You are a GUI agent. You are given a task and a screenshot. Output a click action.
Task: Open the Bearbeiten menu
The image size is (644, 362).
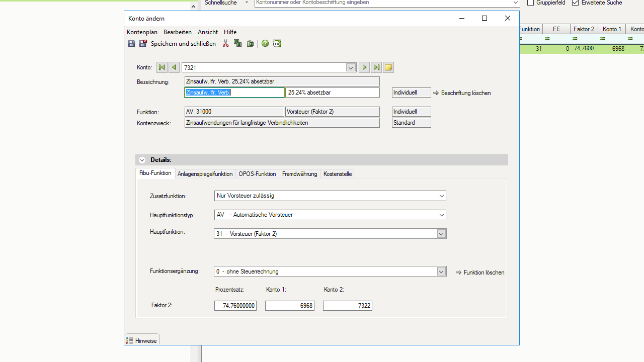pos(177,32)
